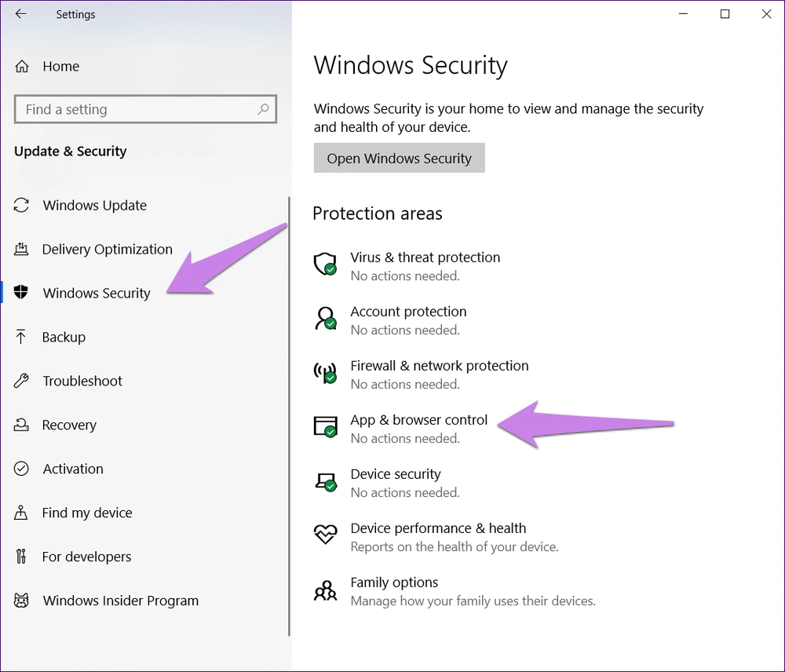785x672 pixels.
Task: Click the sidebar vertical scrollbar
Action: pos(290,416)
